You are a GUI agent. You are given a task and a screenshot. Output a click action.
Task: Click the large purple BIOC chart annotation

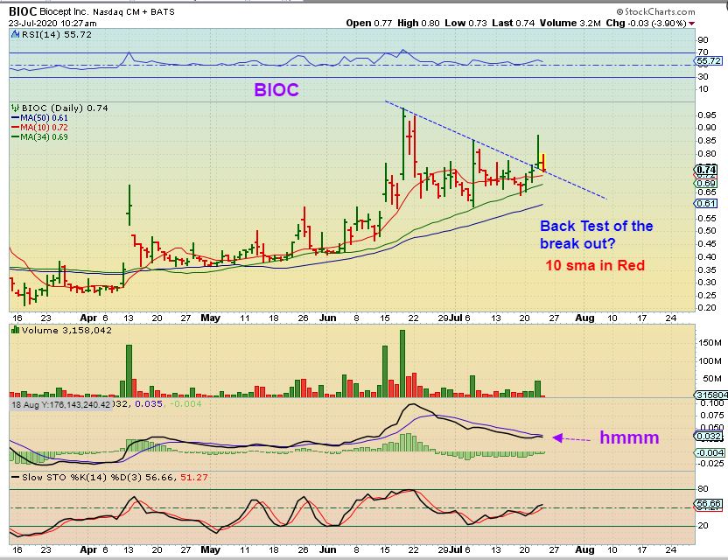coord(276,90)
